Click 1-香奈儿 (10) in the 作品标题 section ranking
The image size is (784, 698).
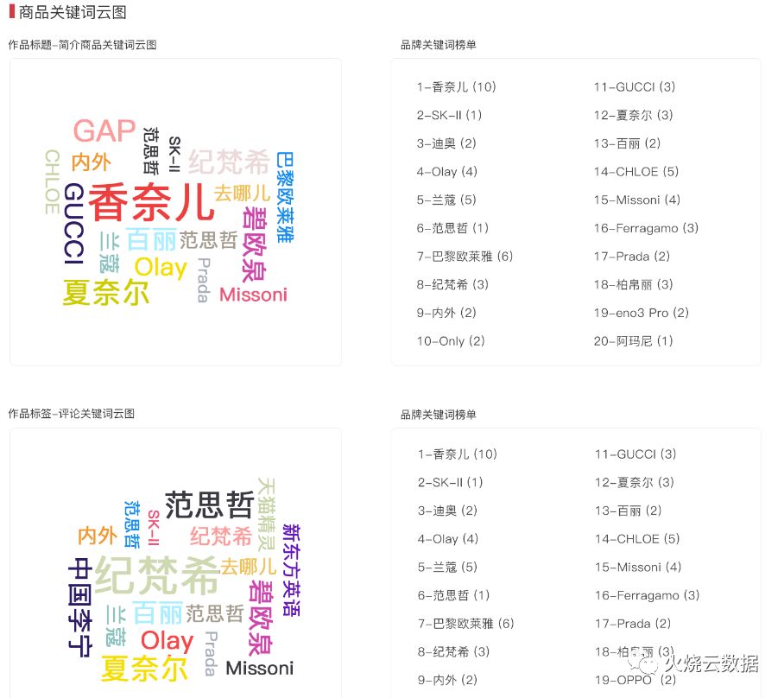[x=456, y=87]
